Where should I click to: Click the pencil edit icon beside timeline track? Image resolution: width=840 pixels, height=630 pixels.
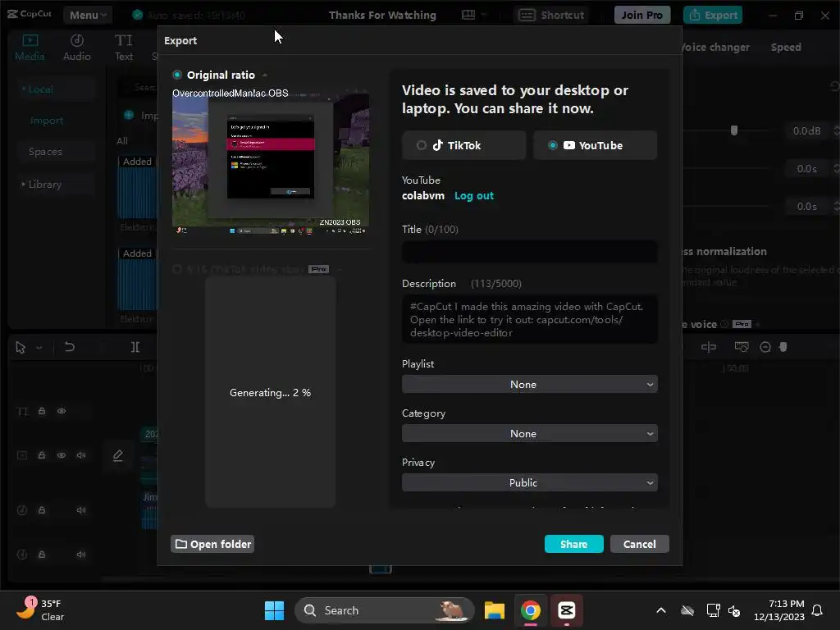[x=118, y=455]
